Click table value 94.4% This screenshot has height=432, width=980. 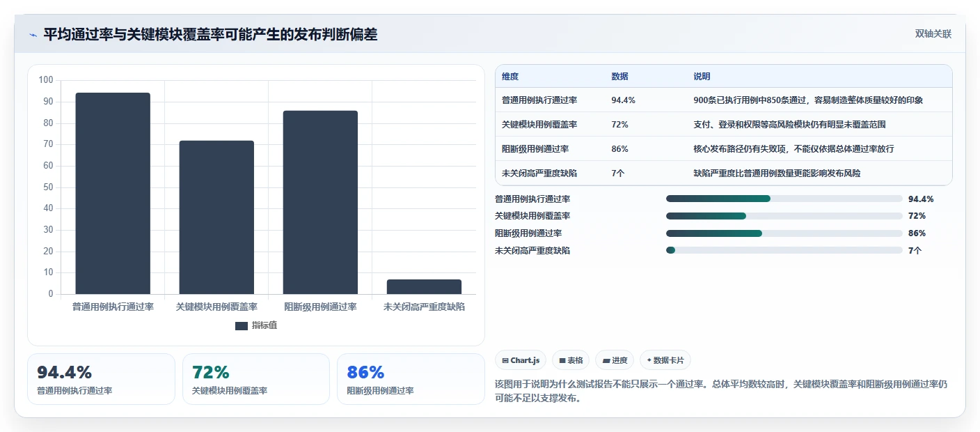623,100
